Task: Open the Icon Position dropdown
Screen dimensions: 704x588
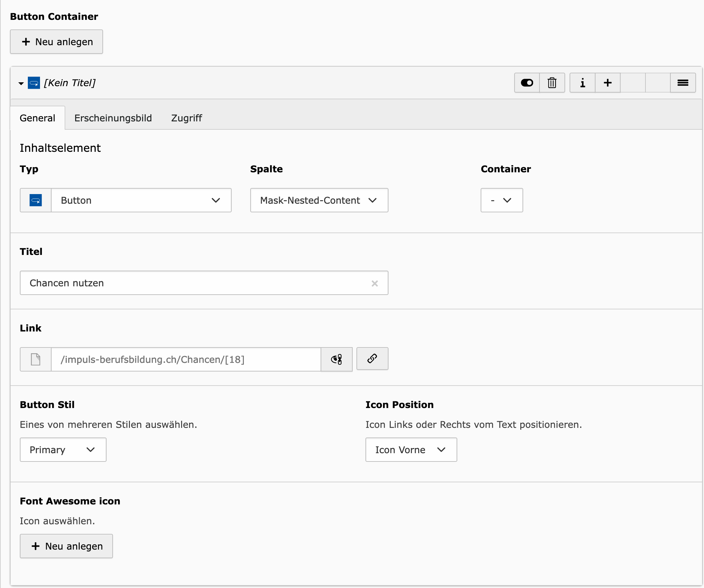Action: (411, 449)
